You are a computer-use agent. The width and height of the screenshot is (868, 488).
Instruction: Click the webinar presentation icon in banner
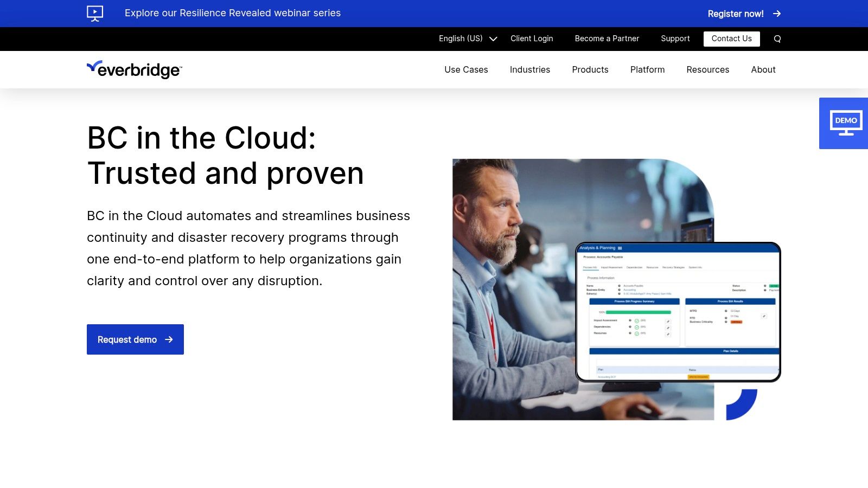click(x=95, y=13)
